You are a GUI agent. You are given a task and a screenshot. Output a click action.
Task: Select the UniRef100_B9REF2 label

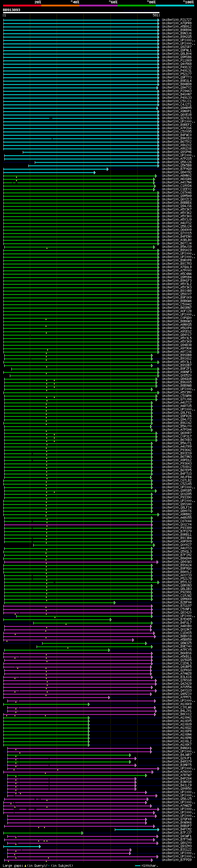[177, 125]
